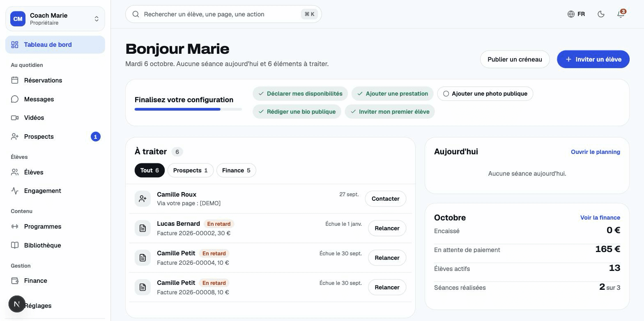Click Publier un créneau button
This screenshot has height=321, width=644.
(x=515, y=60)
